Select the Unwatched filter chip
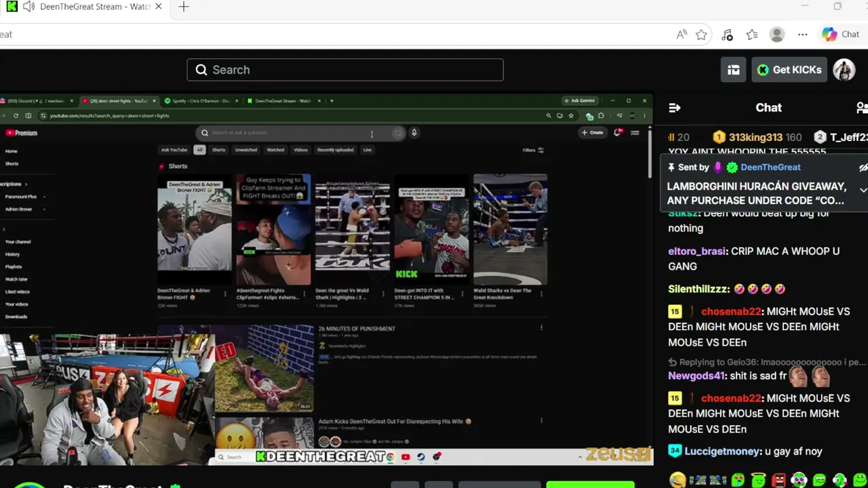Image resolution: width=868 pixels, height=488 pixels. tap(246, 150)
